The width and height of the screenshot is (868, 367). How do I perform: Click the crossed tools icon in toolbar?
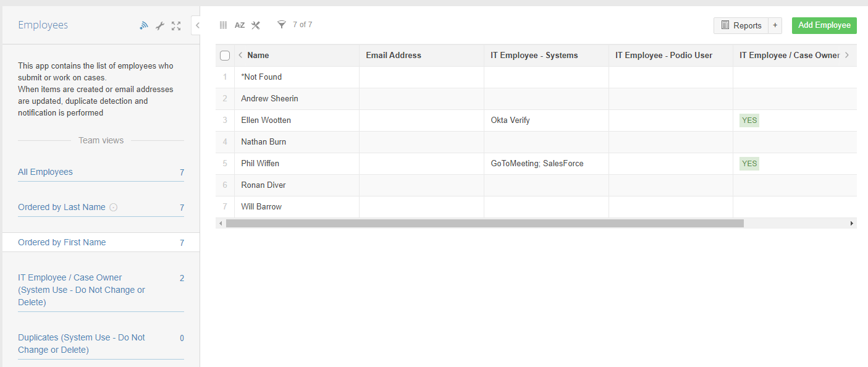[x=256, y=25]
